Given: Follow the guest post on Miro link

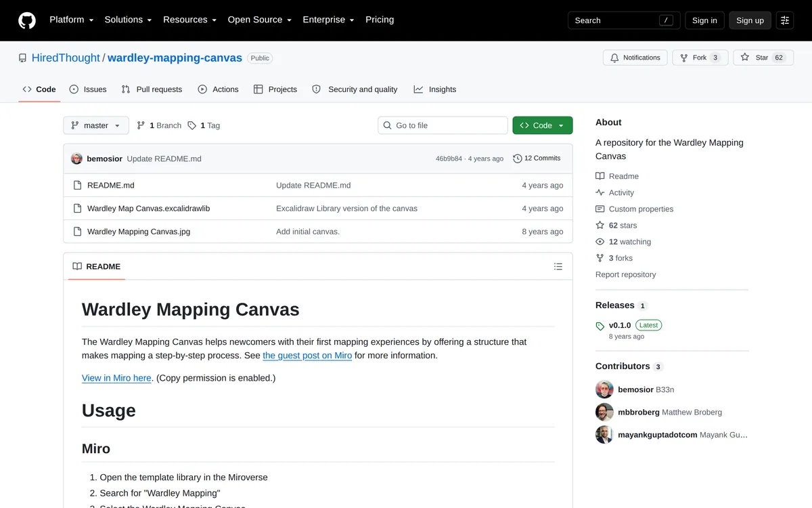Looking at the screenshot, I should [x=307, y=356].
